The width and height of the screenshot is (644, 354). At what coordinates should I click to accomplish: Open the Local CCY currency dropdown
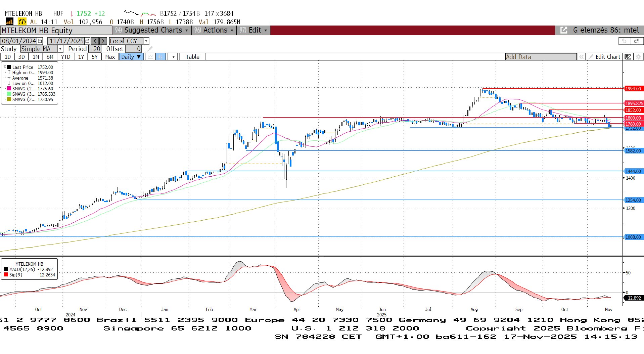[146, 41]
